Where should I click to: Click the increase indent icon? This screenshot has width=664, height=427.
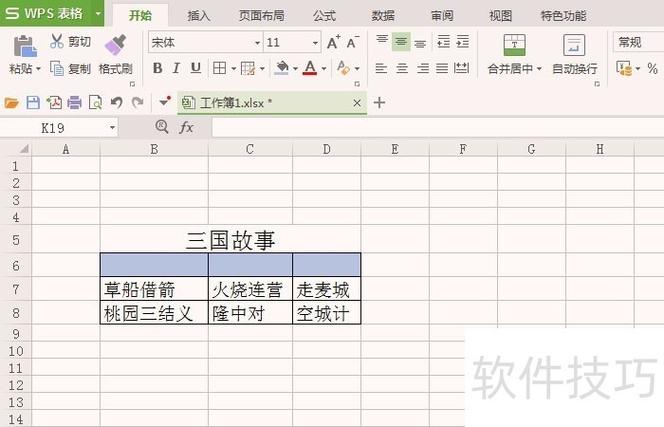point(462,42)
